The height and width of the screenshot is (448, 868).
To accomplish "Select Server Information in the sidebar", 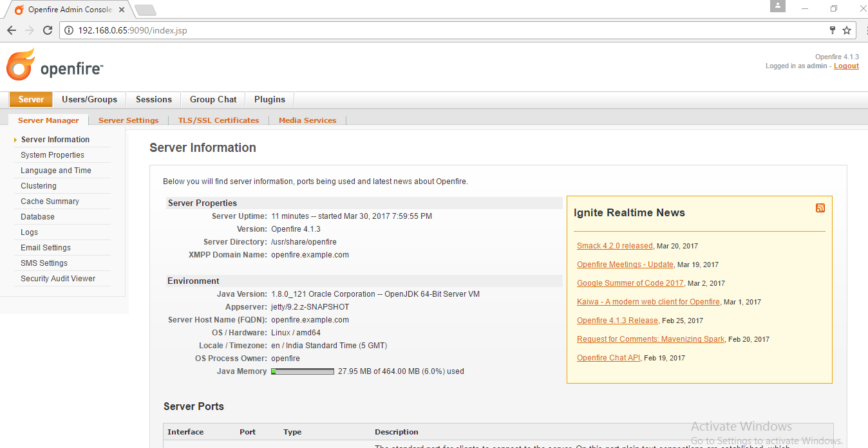I will 55,140.
